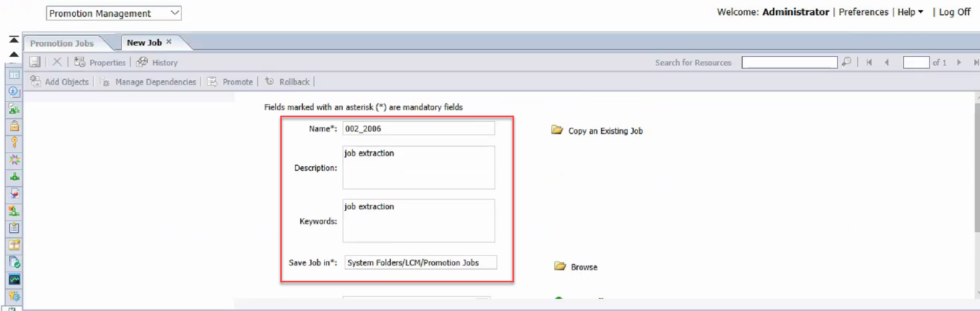Click the Save disk icon in toolbar

click(x=35, y=62)
